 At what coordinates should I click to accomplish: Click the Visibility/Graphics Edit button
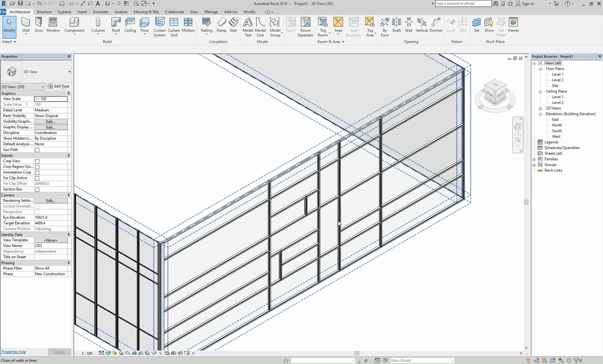pos(51,121)
